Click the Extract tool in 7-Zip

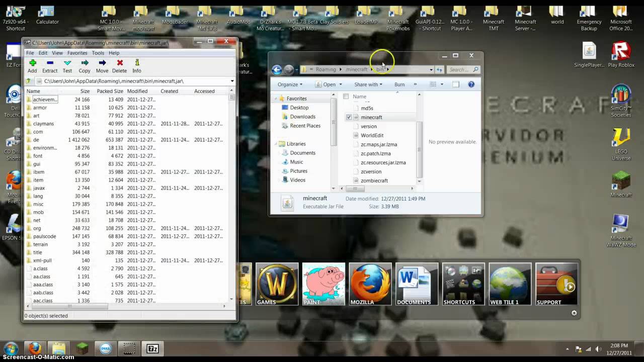[x=50, y=66]
